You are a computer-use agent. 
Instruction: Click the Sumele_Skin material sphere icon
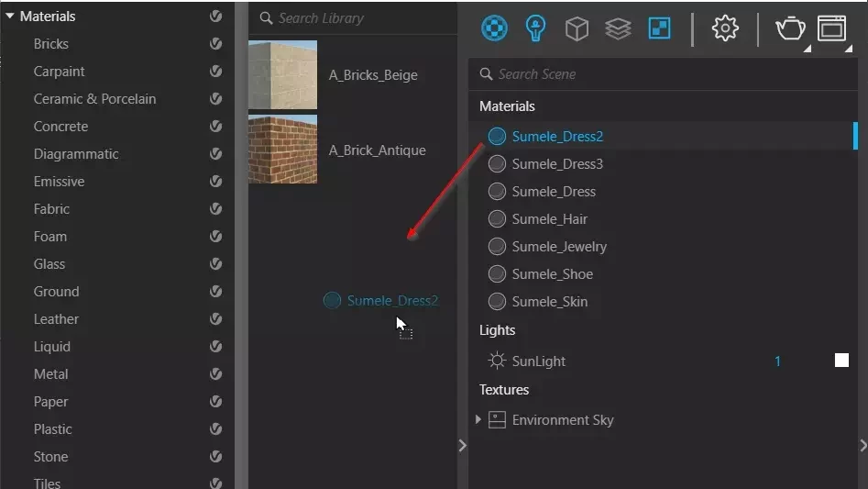coord(497,301)
